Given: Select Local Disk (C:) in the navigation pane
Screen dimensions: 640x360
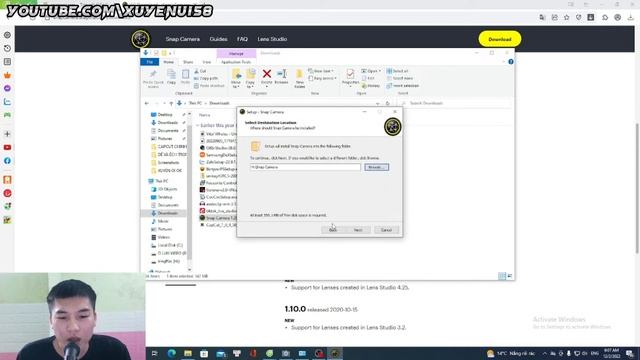Looking at the screenshot, I should point(170,245).
